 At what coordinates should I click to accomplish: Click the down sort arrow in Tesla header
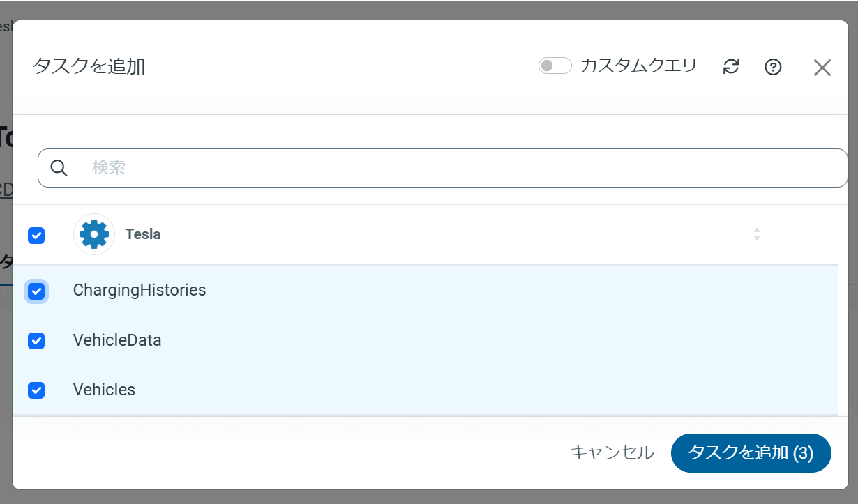coord(757,238)
